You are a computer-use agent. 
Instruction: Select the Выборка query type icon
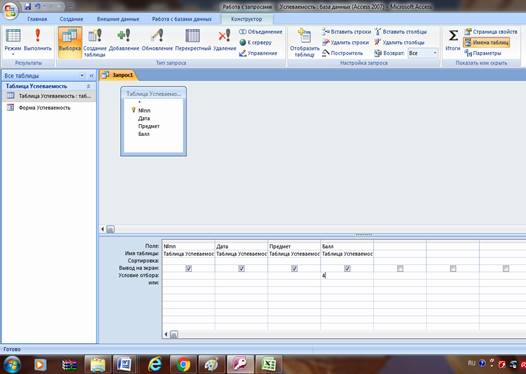(70, 36)
